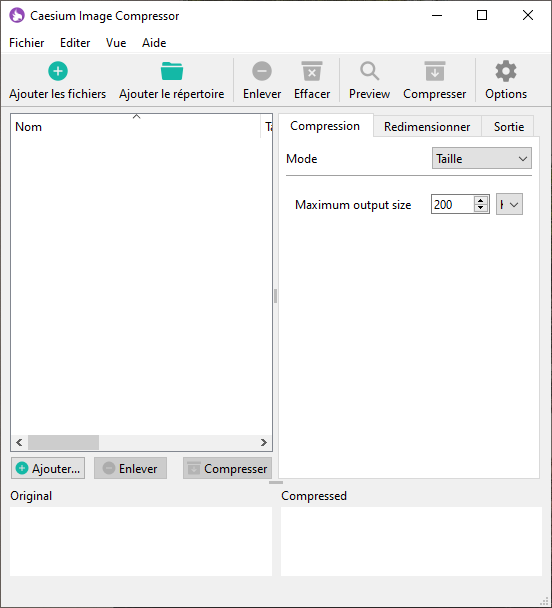Image resolution: width=552 pixels, height=608 pixels.
Task: Open Preview with the magnifier icon
Action: (x=369, y=71)
